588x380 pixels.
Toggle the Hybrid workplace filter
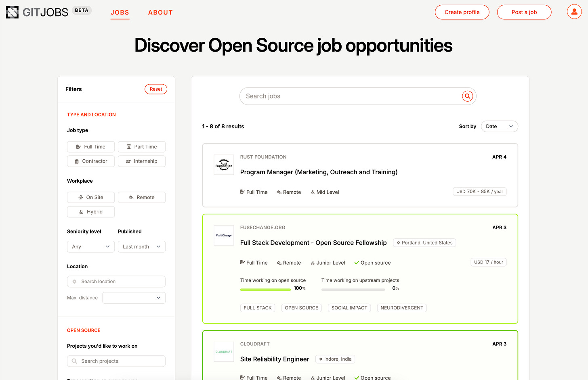pos(91,212)
